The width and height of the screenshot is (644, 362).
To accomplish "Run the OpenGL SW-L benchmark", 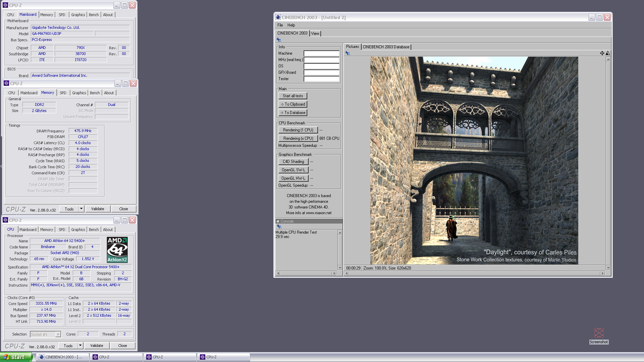I will 293,170.
